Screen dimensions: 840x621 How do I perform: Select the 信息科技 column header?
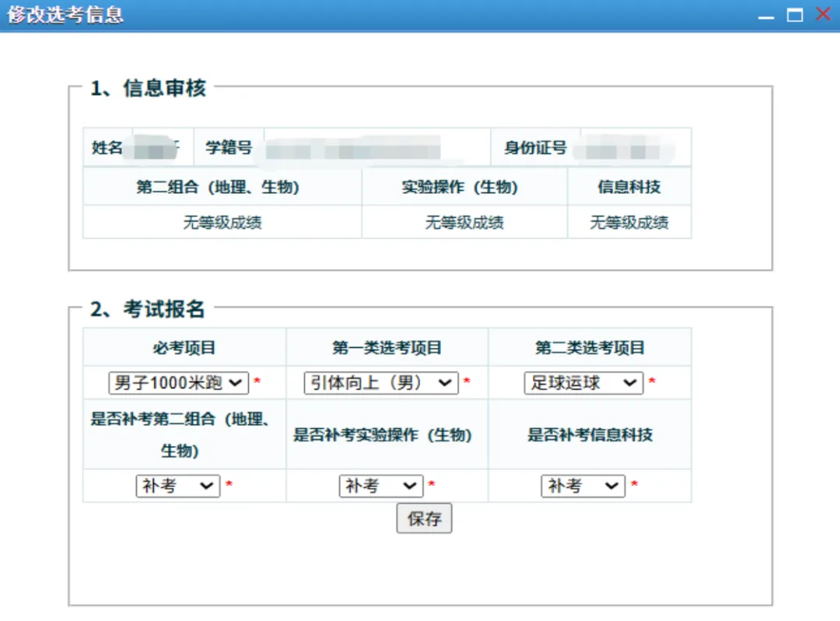coord(628,187)
